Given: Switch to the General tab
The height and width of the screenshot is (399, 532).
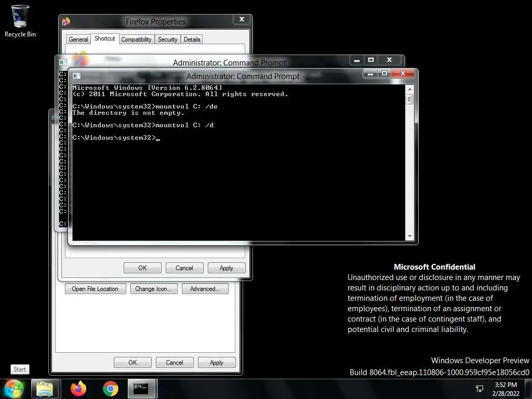Looking at the screenshot, I should 78,39.
